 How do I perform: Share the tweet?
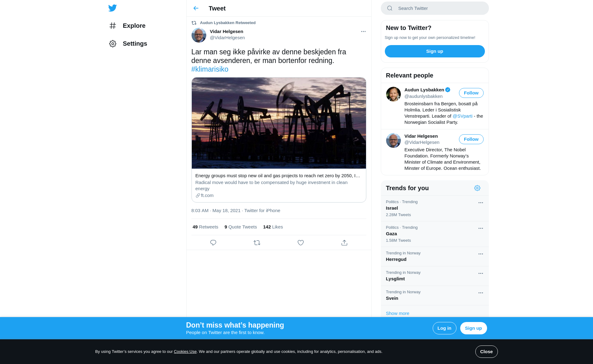click(x=344, y=243)
